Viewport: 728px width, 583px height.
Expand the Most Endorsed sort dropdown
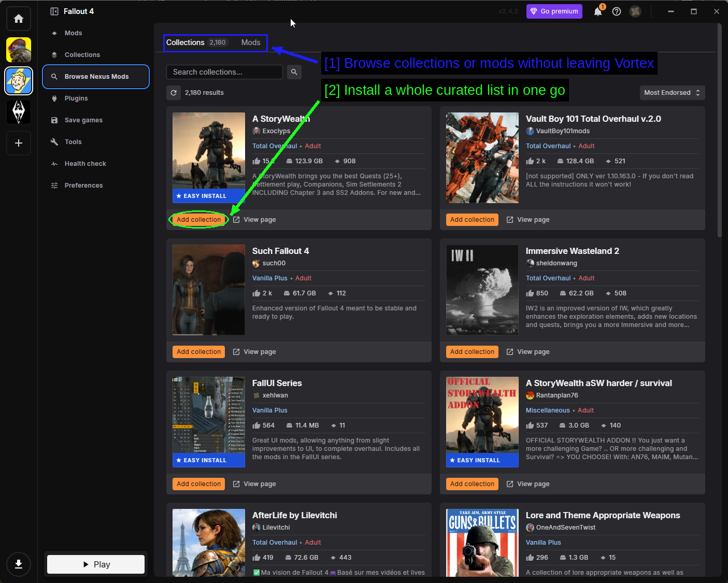click(672, 93)
